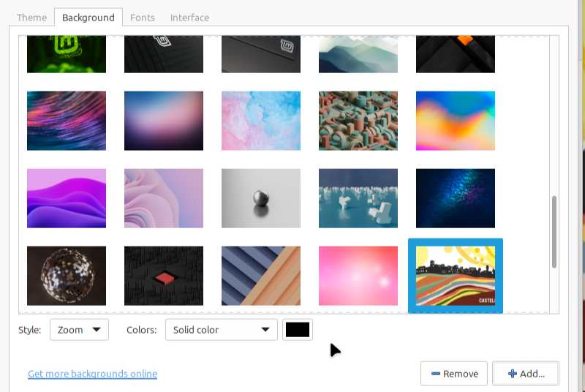Viewport: 585px width, 392px height.
Task: Choose the colorful cityscape illustration wallpaper
Action: coord(455,276)
